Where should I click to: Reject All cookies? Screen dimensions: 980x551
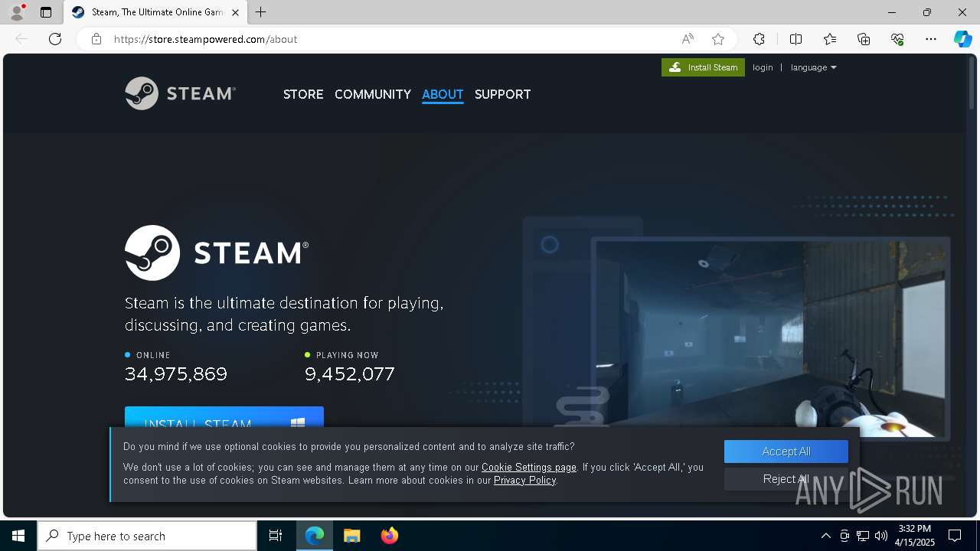pos(786,479)
